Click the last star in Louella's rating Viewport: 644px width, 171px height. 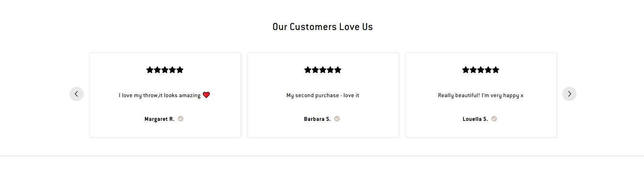click(496, 70)
